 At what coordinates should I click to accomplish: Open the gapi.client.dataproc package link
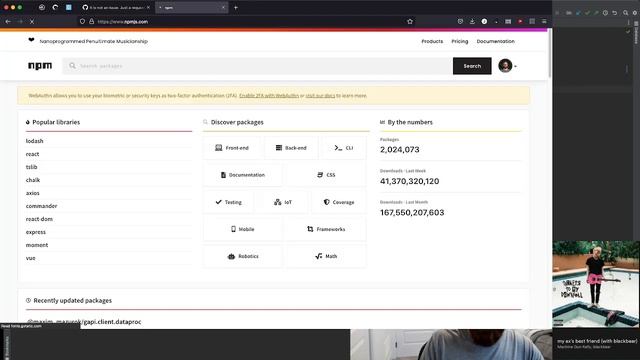[x=83, y=322]
